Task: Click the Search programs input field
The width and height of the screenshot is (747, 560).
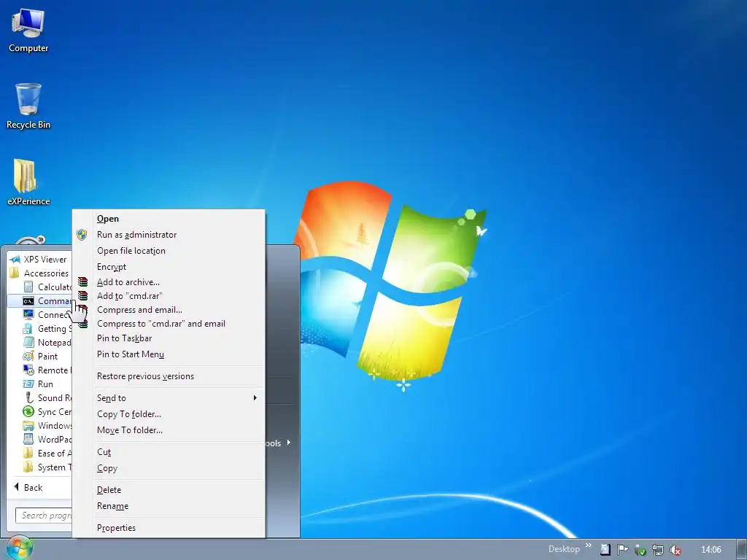Action: coord(44,516)
